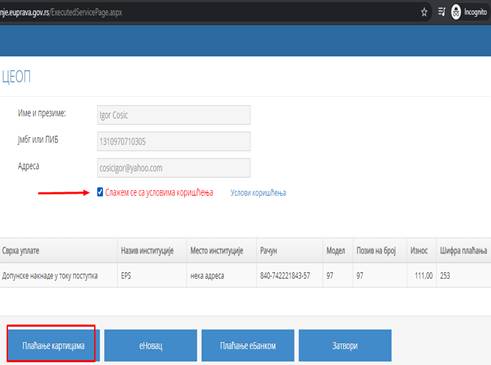The image size is (491, 365).
Task: Open the Incognito profile avatar icon
Action: (456, 12)
